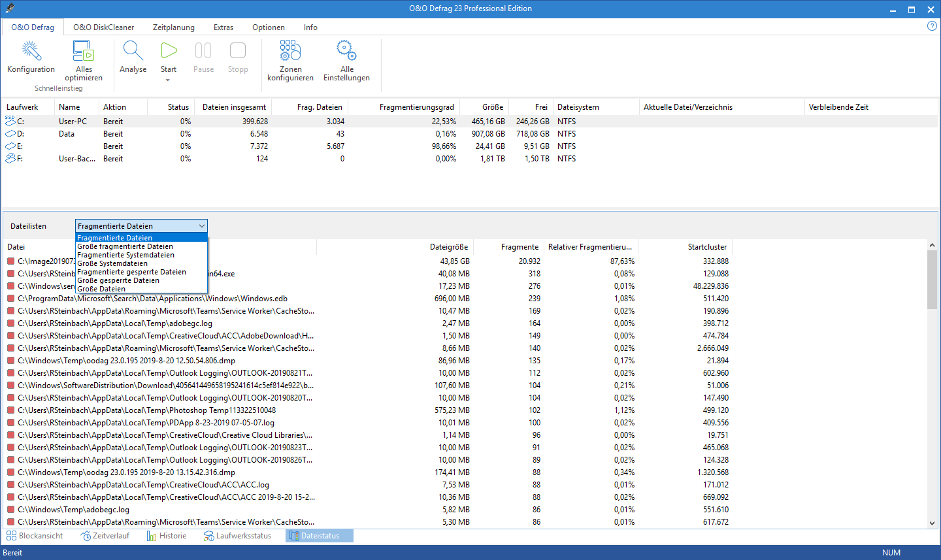The width and height of the screenshot is (941, 560).
Task: Sort file list by Relativer Fragmentierungsgrad header
Action: [591, 247]
